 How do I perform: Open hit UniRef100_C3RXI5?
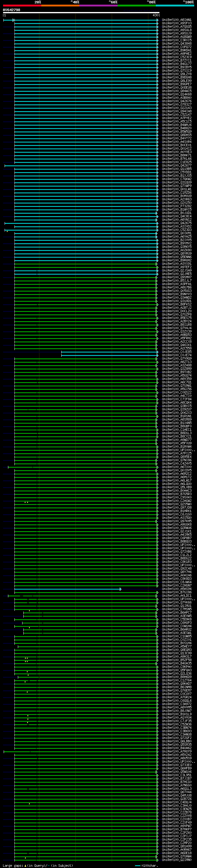(x=176, y=40)
